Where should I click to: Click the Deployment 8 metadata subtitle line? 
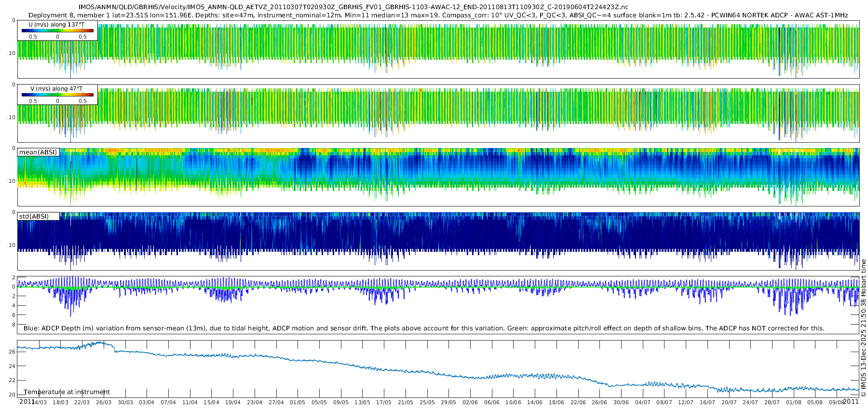coord(438,15)
